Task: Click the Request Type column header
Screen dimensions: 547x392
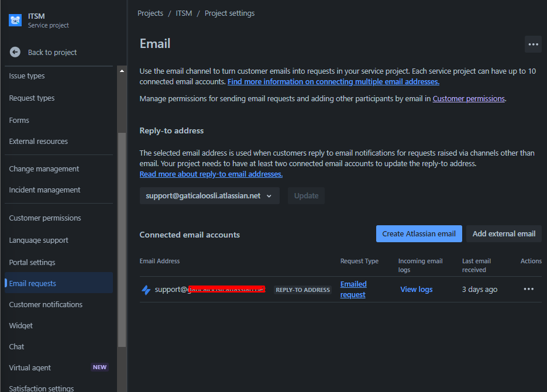Action: [x=359, y=261]
